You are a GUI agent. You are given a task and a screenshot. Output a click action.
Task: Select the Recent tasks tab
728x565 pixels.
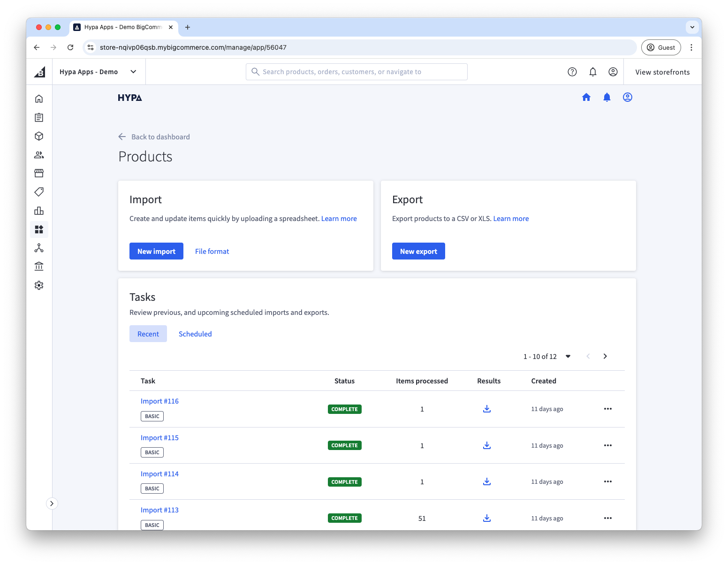pos(148,334)
